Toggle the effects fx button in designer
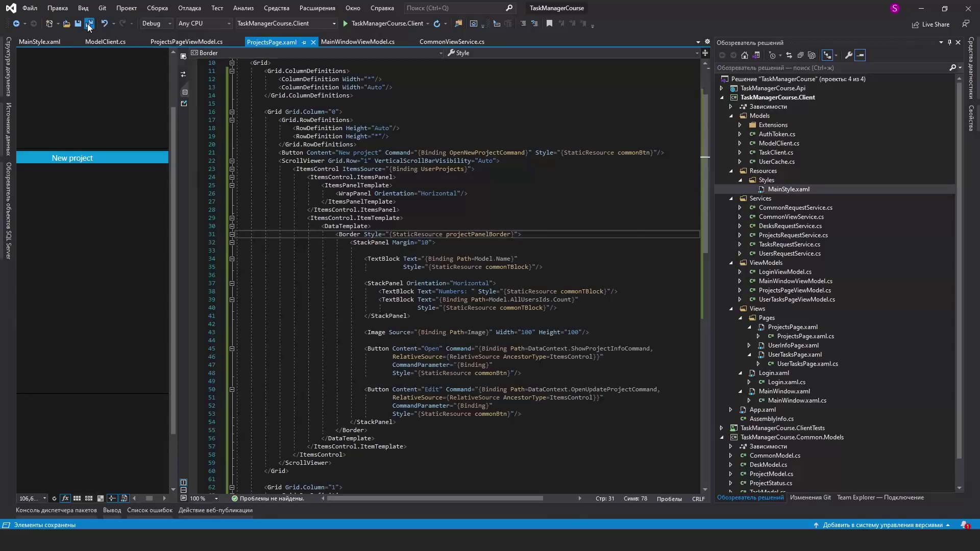The image size is (980, 551). click(x=65, y=498)
